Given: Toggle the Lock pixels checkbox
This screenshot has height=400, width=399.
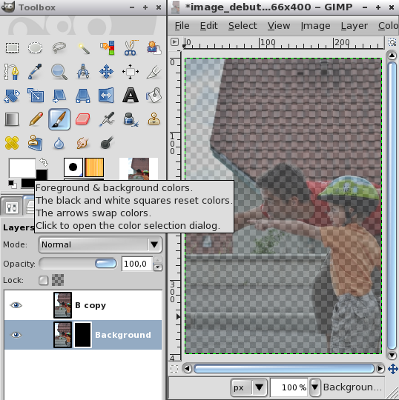Looking at the screenshot, I should point(43,280).
